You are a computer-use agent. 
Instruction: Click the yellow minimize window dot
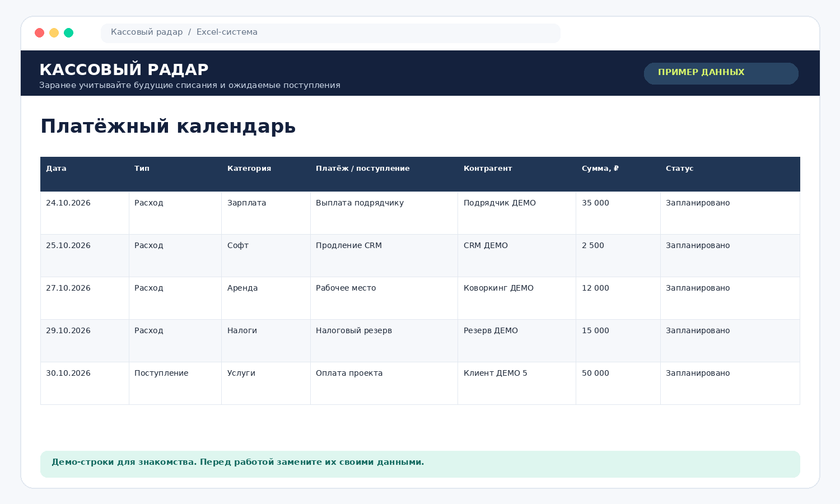point(54,32)
